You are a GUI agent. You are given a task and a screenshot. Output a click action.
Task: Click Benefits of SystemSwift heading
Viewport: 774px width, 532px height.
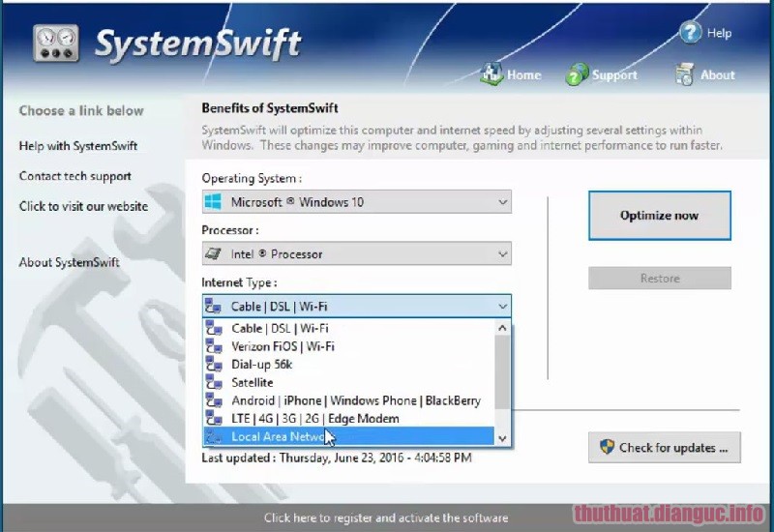coord(270,107)
